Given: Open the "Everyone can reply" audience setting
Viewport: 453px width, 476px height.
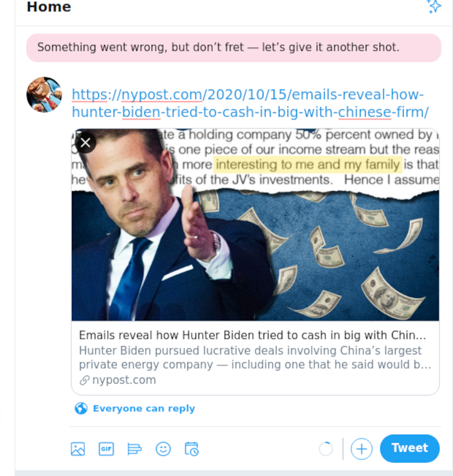Looking at the screenshot, I should 143,408.
